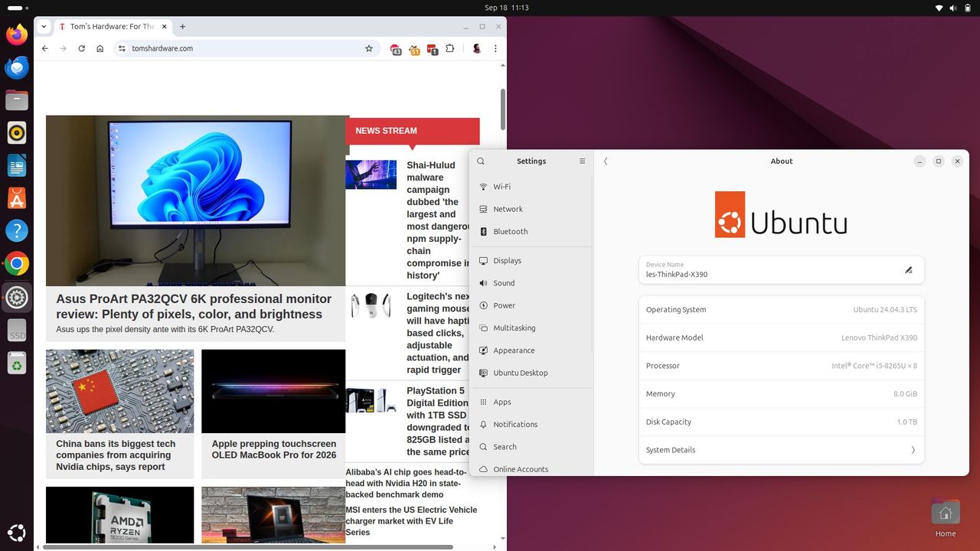Image resolution: width=980 pixels, height=551 pixels.
Task: Click the browser vertical scrollbar
Action: click(x=503, y=109)
